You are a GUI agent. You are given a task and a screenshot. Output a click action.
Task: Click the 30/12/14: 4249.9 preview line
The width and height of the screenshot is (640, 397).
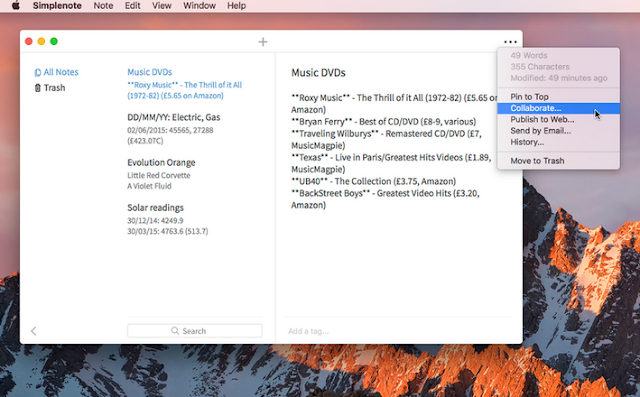[x=155, y=221]
